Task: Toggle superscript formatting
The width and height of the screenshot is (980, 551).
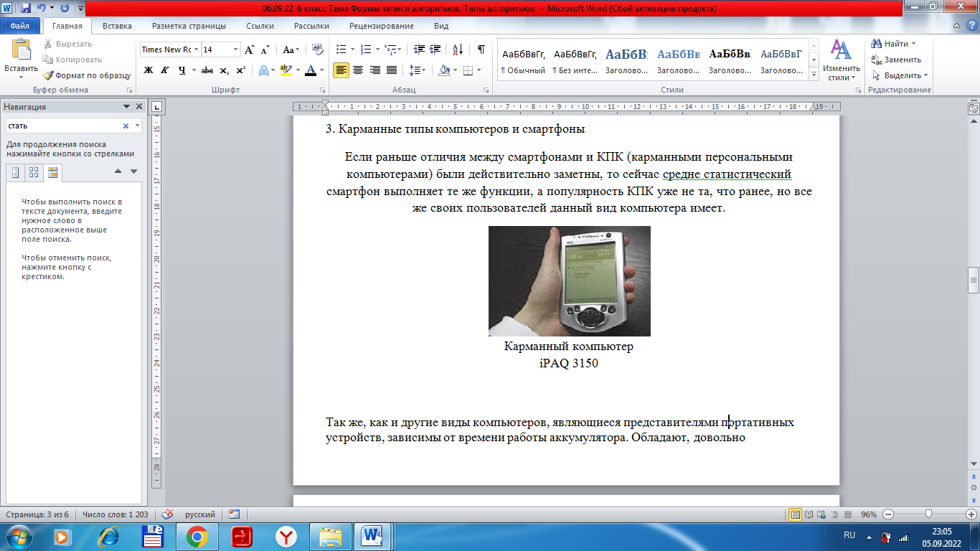Action: coord(240,70)
